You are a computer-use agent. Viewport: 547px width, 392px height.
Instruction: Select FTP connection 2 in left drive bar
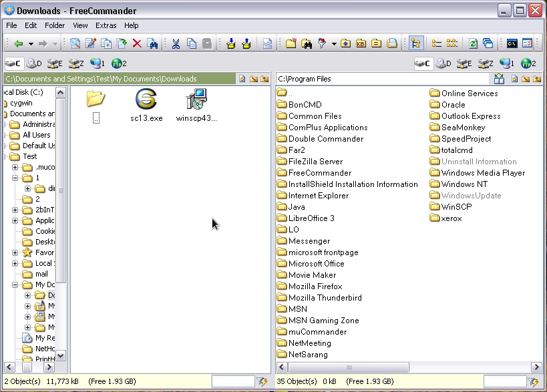click(119, 63)
